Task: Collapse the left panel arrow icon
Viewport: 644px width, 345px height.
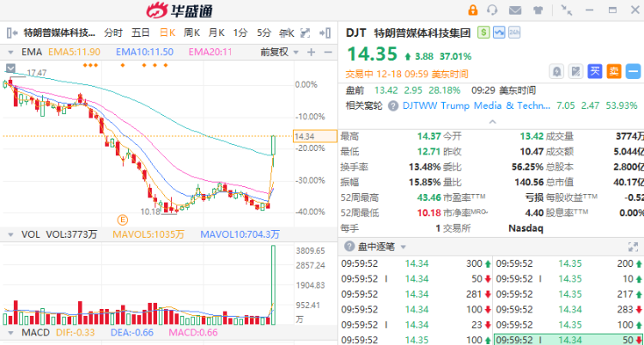Action: (12, 33)
